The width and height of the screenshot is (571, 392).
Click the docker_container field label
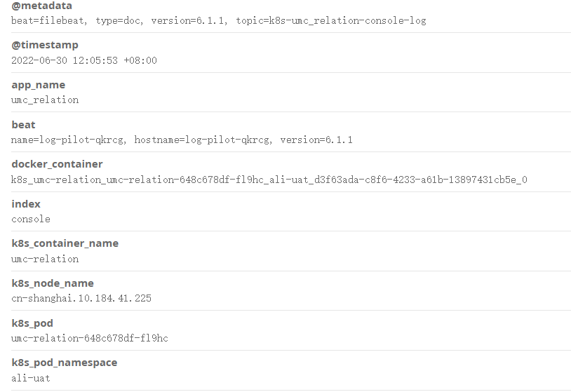pos(57,164)
